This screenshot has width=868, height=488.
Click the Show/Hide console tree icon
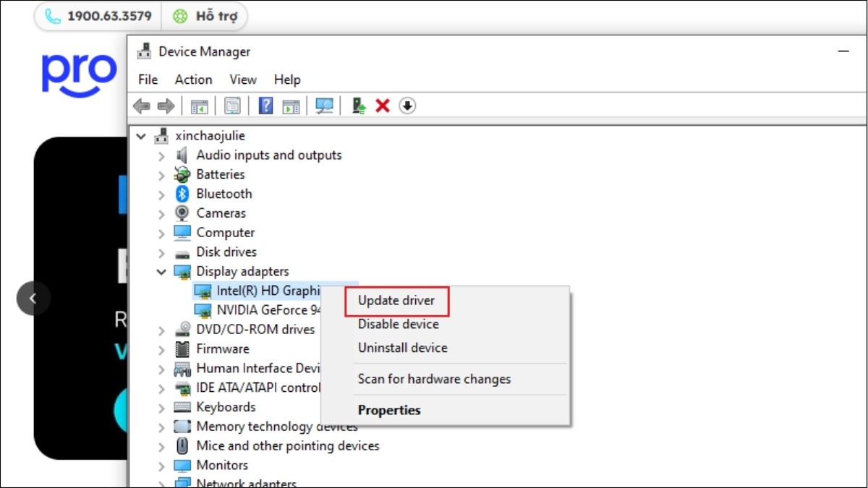click(x=199, y=106)
